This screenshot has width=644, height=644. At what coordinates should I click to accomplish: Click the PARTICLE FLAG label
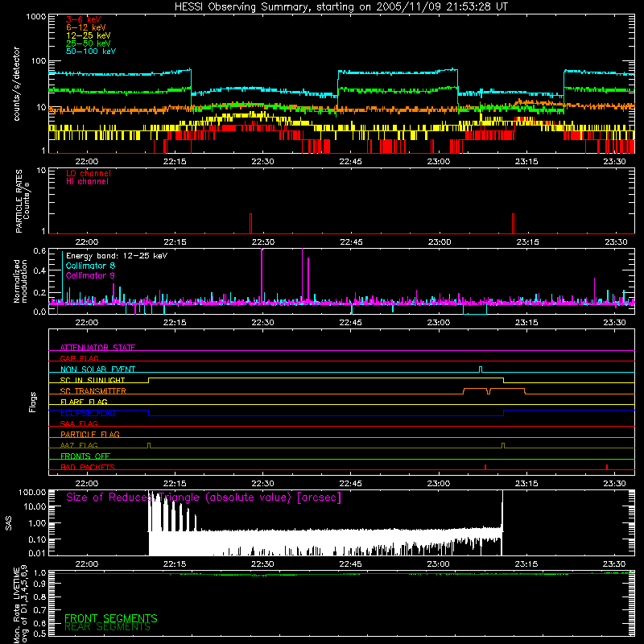click(x=90, y=434)
